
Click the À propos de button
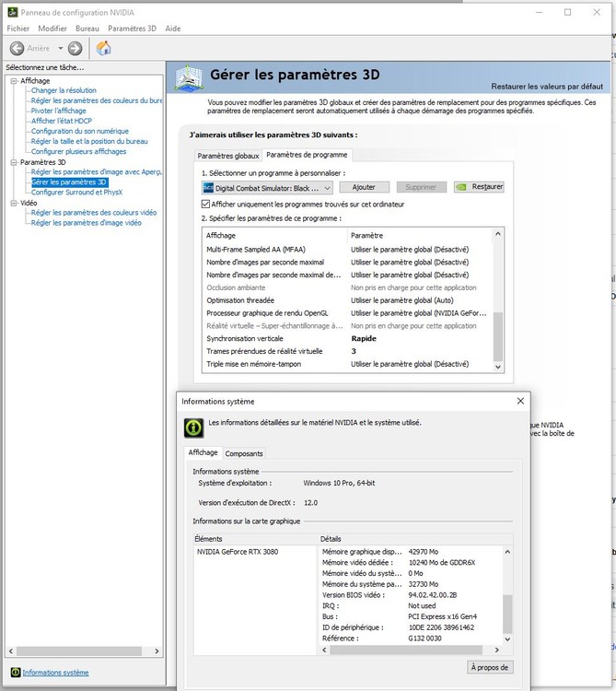490,667
